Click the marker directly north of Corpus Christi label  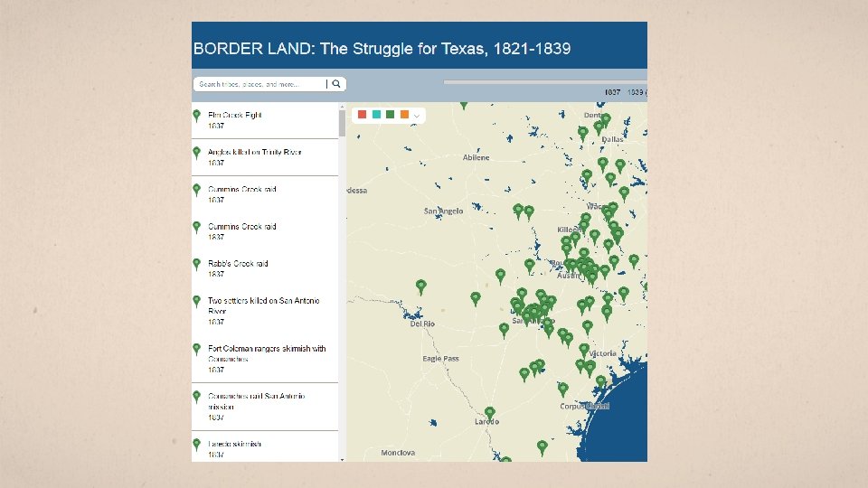click(601, 381)
